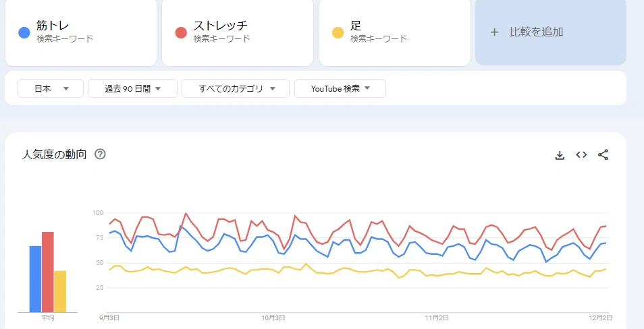The width and height of the screenshot is (644, 329).
Task: Open the YouTube 検索 source dropdown
Action: tap(340, 88)
